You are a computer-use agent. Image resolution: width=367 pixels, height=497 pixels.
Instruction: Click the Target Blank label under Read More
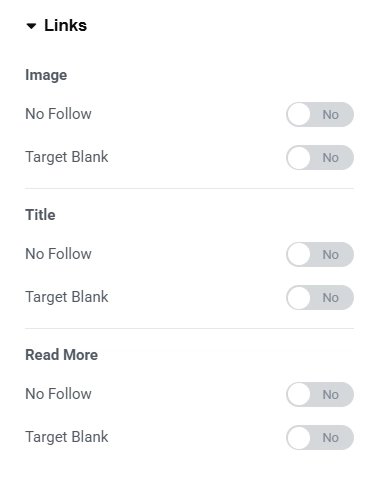[x=67, y=437]
